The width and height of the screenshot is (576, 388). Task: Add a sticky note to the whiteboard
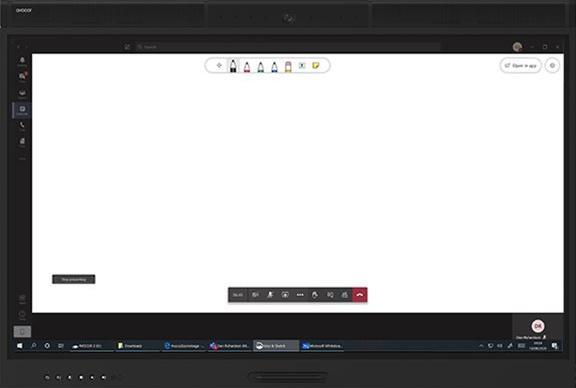tap(316, 65)
